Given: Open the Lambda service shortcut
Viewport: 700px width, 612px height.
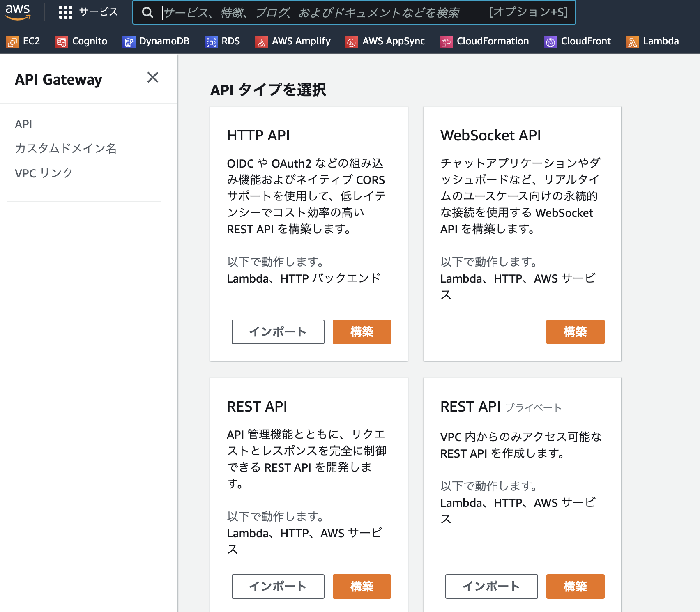Looking at the screenshot, I should tap(652, 41).
